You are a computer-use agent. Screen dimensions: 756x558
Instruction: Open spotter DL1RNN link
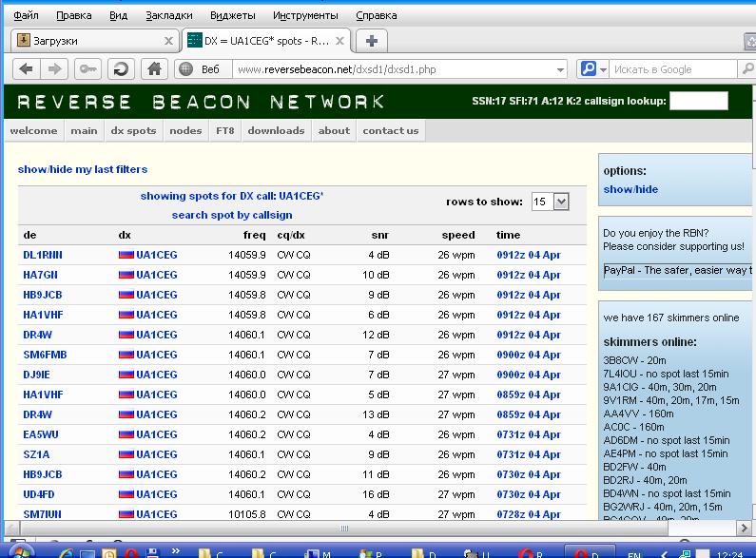(43, 255)
